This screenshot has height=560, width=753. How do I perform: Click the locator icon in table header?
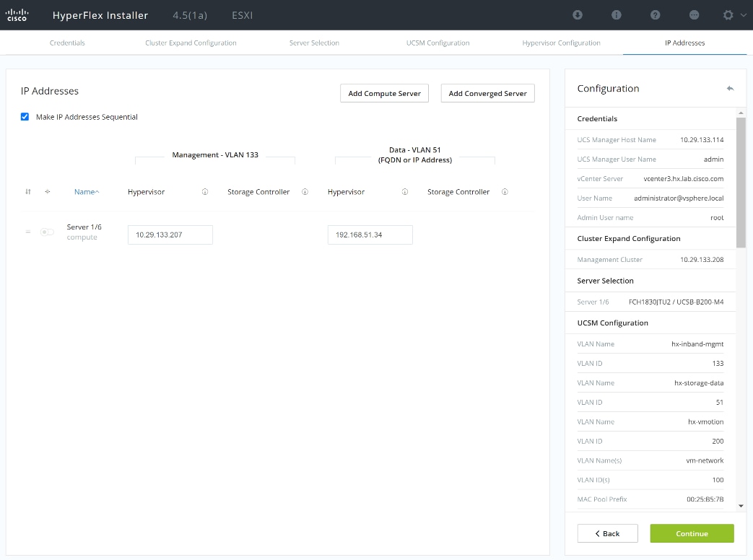click(x=48, y=192)
